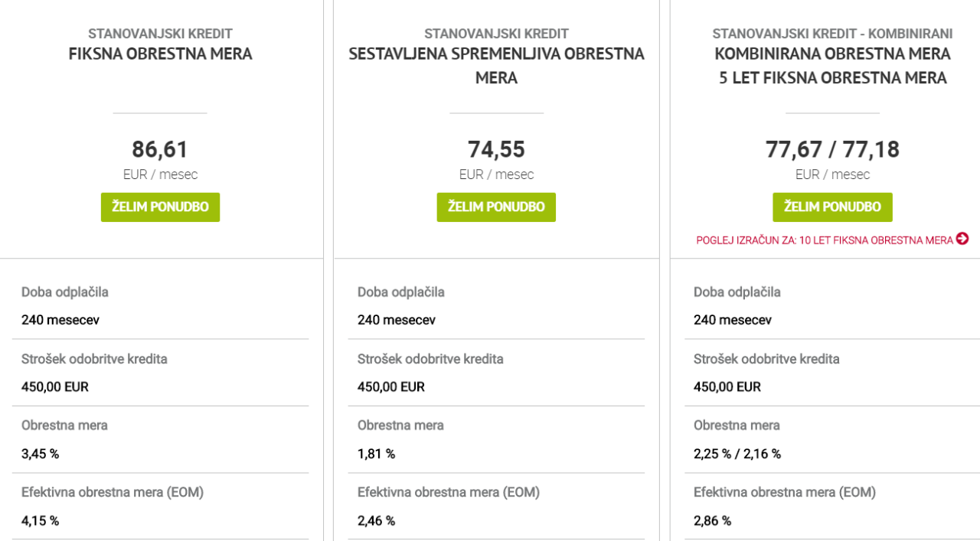The image size is (980, 541).
Task: Click the 2,86 % EOM value
Action: tap(713, 521)
